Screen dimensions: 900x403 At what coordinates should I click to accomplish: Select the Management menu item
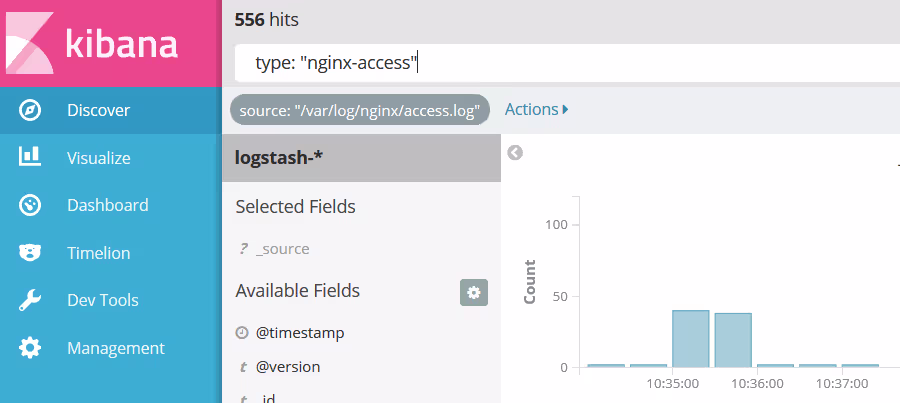pos(115,348)
